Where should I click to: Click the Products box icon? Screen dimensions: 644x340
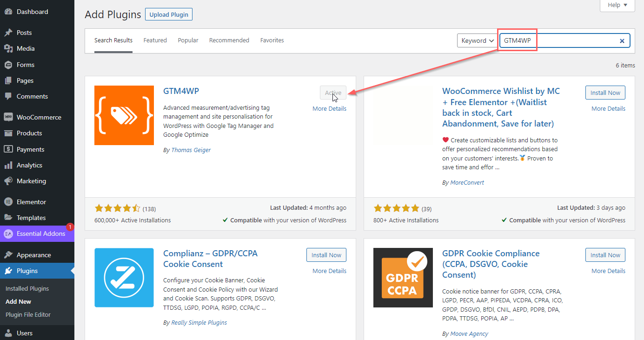point(8,133)
